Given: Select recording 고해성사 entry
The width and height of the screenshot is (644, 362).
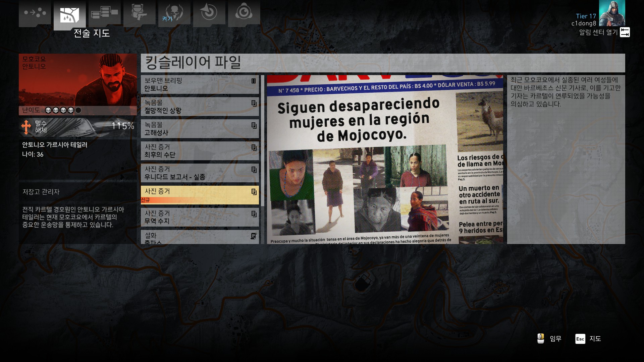Looking at the screenshot, I should coord(200,129).
